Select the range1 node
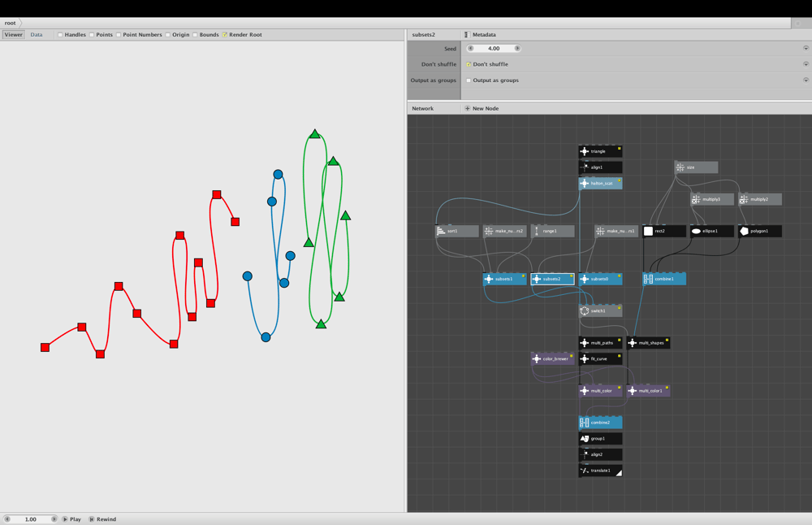Screen dimensions: 812x525 point(552,231)
